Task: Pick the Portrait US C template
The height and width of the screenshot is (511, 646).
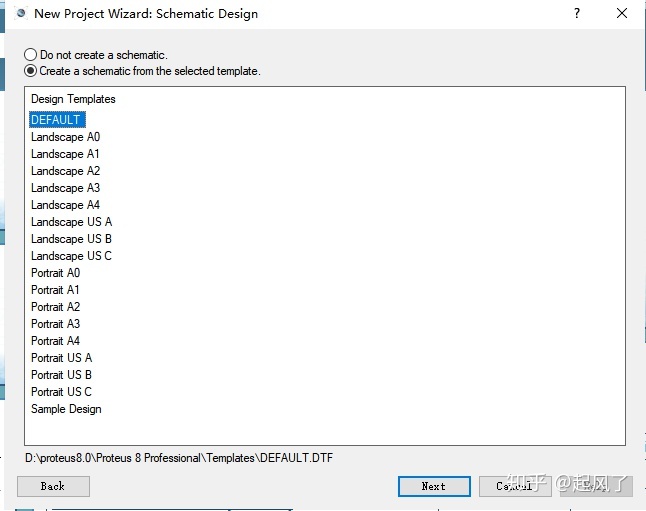Action: (x=61, y=392)
